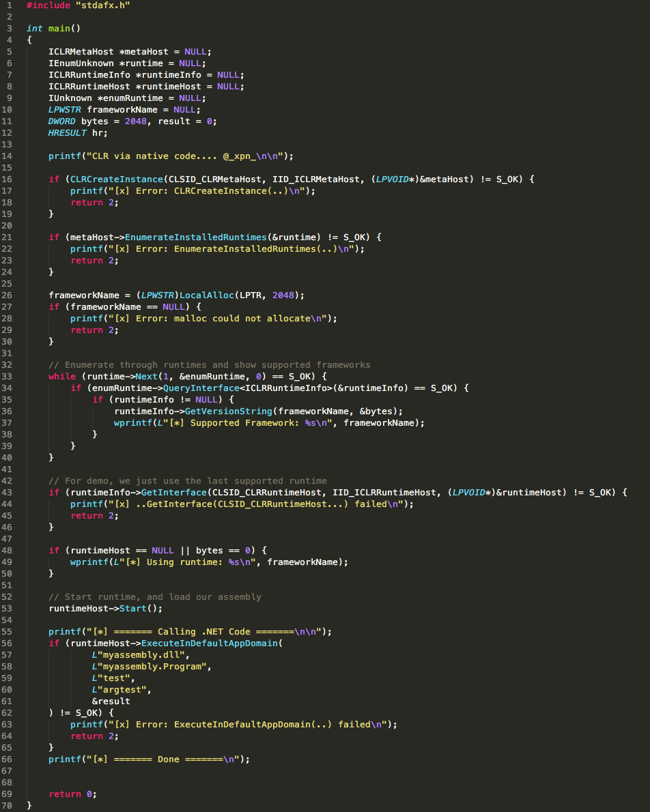Click the 'if (frameworkName == NULL)' condition
The height and width of the screenshot is (812, 650).
coord(124,307)
